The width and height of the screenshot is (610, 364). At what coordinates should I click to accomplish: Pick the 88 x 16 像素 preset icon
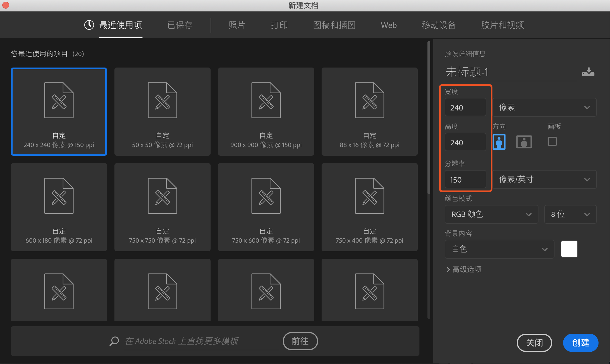pos(369,100)
